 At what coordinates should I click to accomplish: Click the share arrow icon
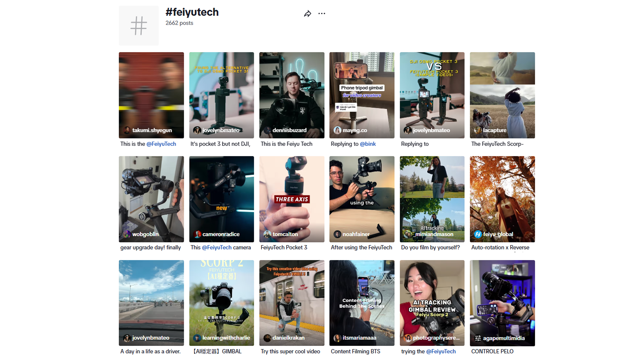(308, 14)
